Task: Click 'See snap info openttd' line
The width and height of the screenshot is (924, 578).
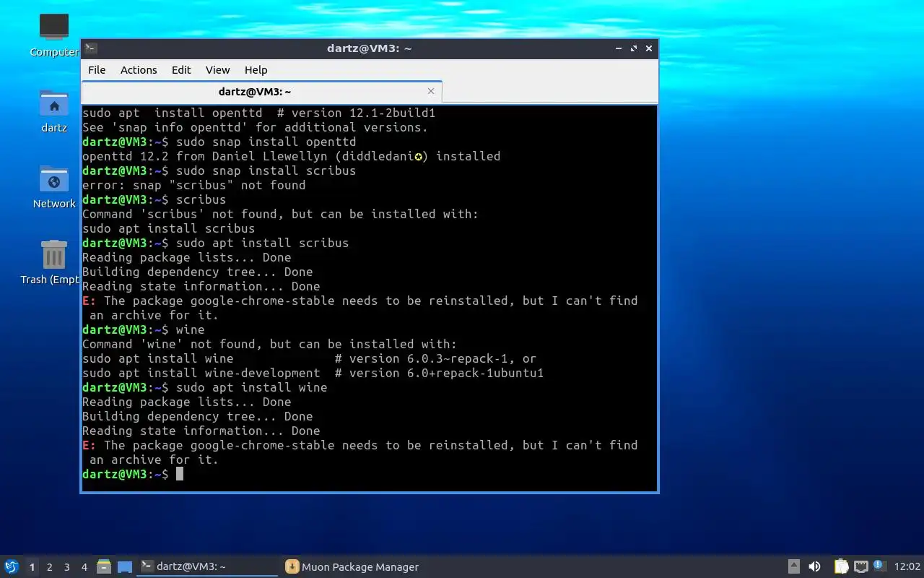Action: [255, 127]
